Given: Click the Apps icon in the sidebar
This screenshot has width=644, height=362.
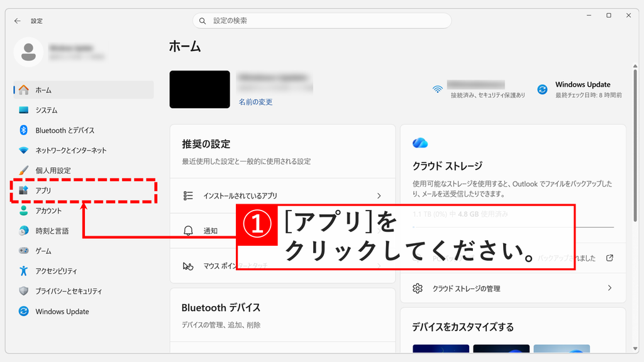Looking at the screenshot, I should (24, 190).
